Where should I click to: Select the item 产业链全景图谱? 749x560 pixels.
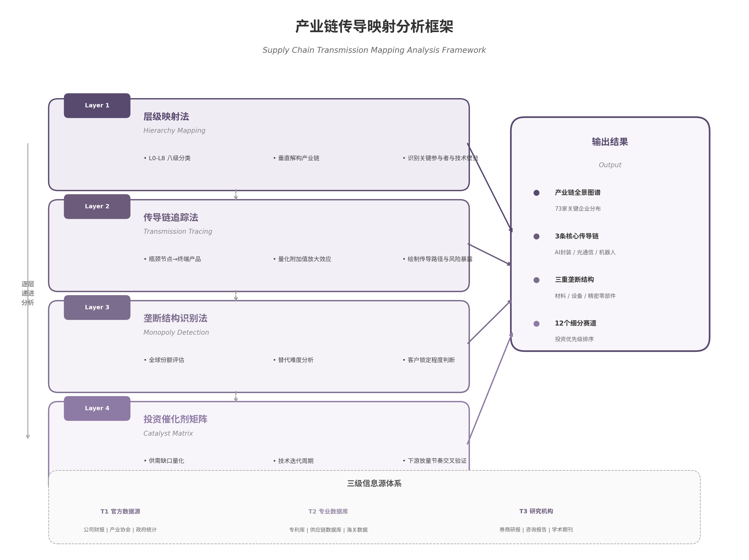[x=578, y=193]
